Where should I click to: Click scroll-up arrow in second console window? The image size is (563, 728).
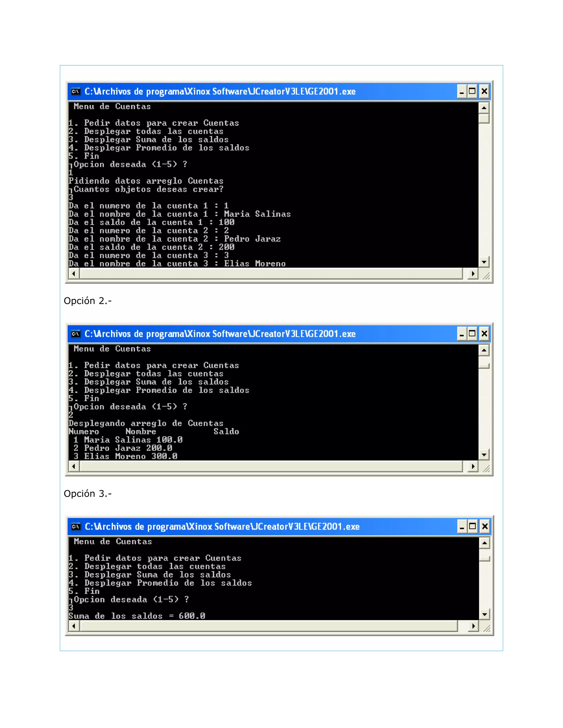tap(484, 350)
